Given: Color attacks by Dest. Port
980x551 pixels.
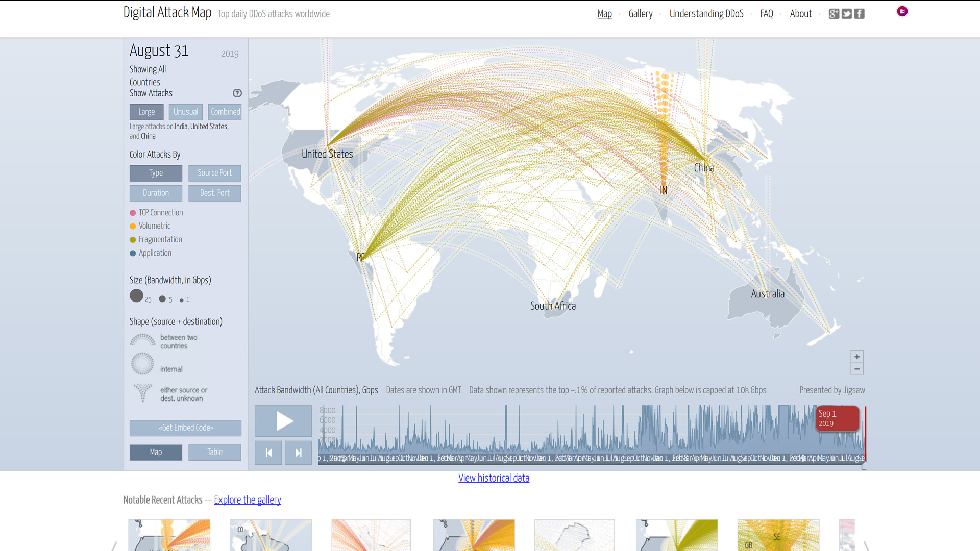Looking at the screenshot, I should 215,193.
